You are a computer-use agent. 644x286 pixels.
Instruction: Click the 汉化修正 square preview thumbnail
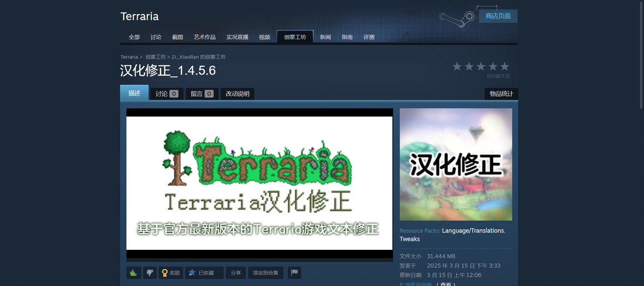pyautogui.click(x=456, y=165)
